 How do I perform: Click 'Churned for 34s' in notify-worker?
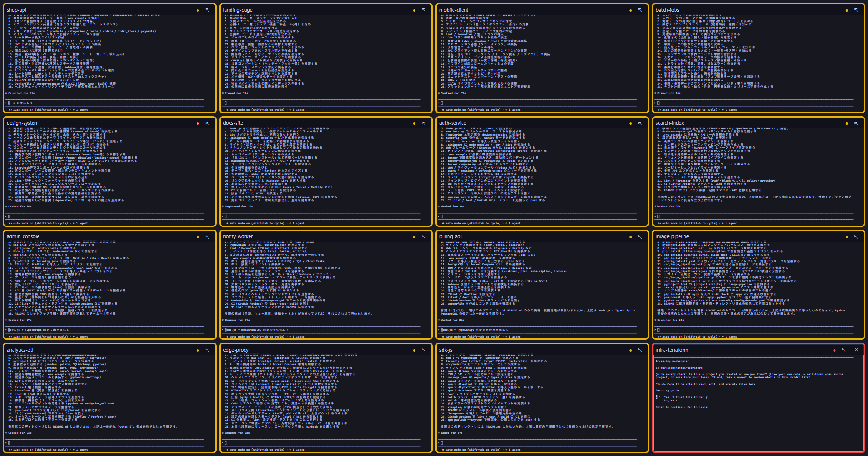[237, 320]
